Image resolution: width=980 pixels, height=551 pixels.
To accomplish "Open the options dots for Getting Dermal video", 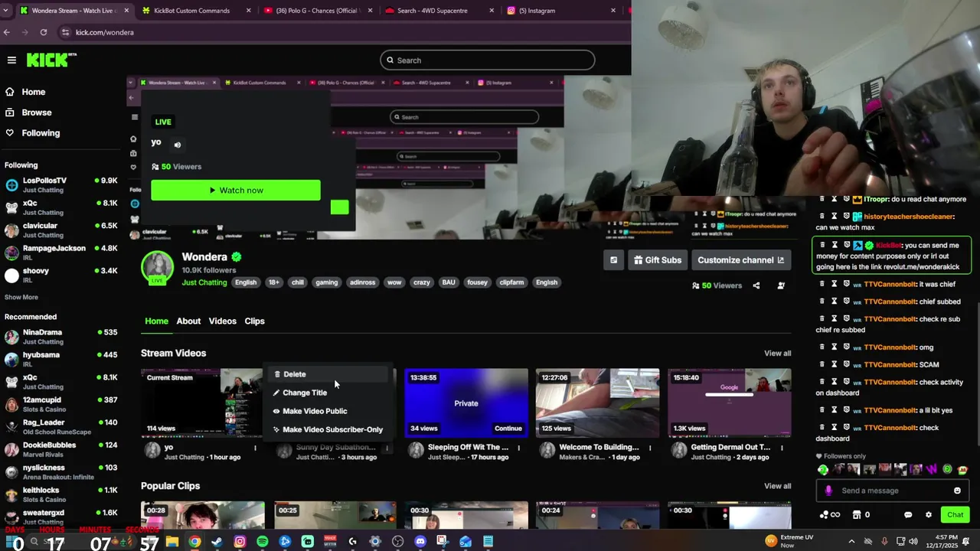I will tap(782, 448).
